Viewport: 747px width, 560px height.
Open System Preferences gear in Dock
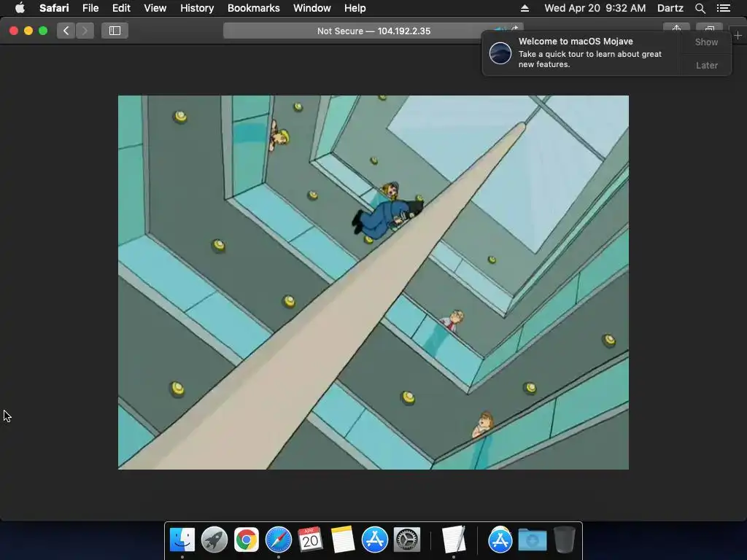[x=406, y=540]
